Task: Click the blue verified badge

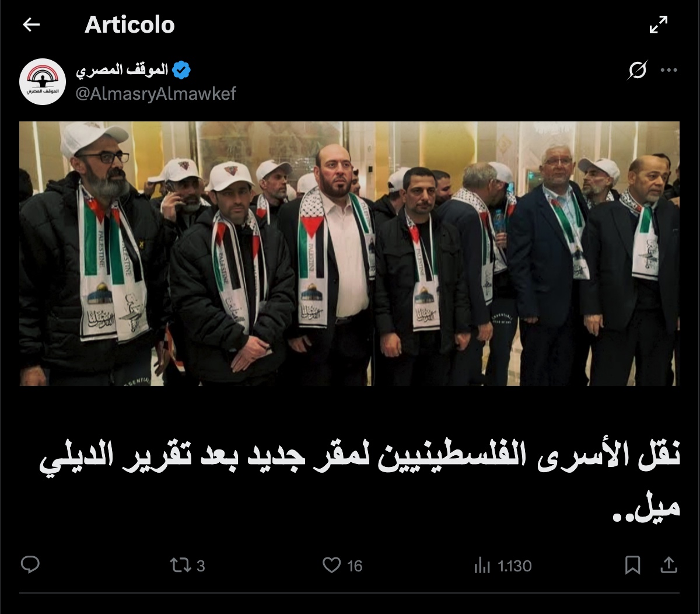Action: pyautogui.click(x=183, y=71)
